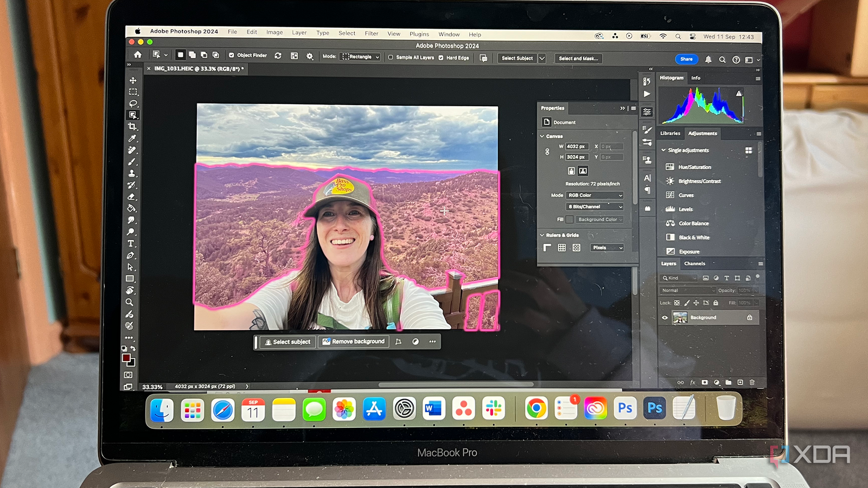Open the RGB Color mode dropdown

[595, 195]
